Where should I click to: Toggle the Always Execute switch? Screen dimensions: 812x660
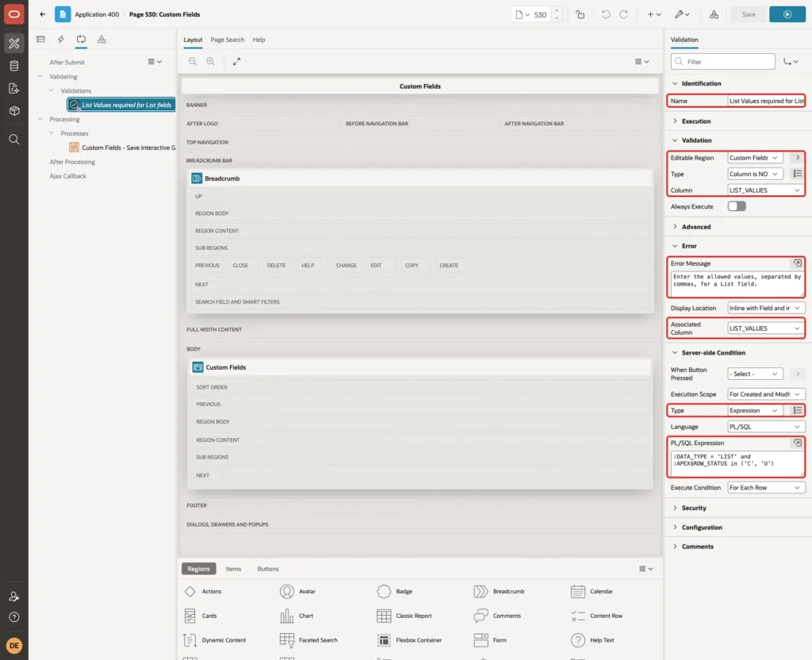coord(737,206)
